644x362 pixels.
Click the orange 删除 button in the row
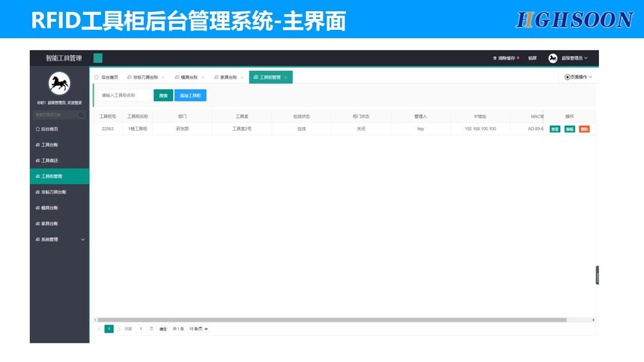tap(584, 129)
